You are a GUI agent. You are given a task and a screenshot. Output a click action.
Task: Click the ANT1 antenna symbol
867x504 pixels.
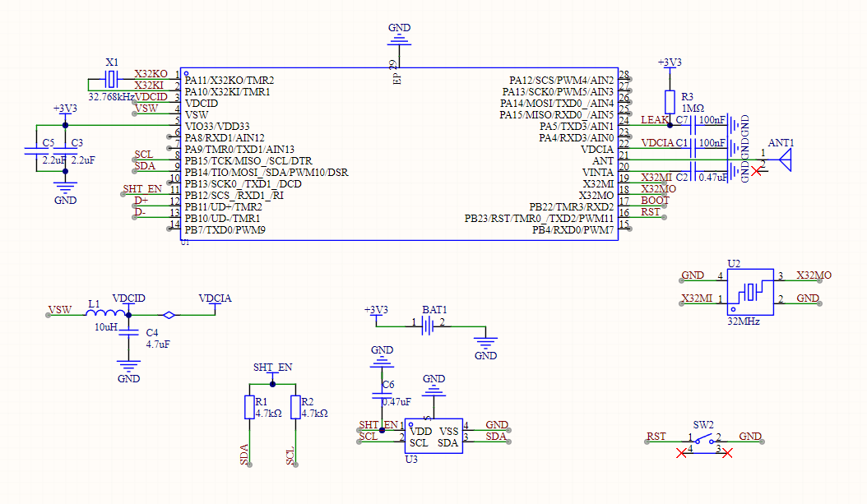pos(785,160)
